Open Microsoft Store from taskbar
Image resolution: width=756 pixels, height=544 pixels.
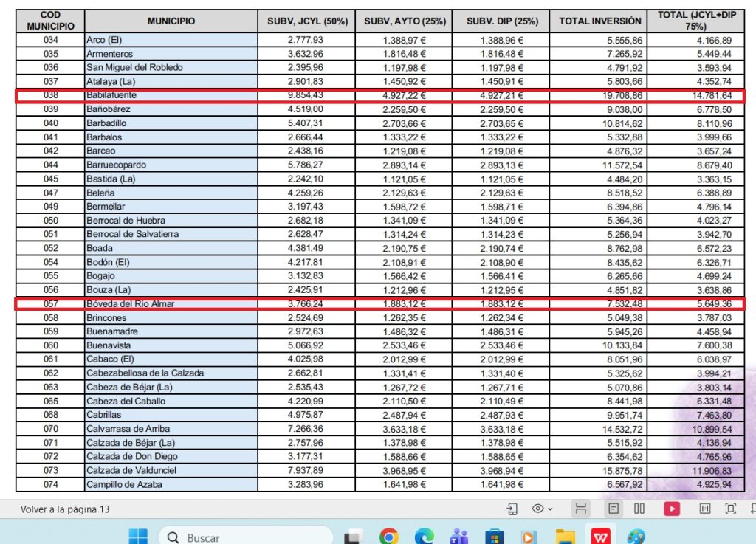click(x=494, y=537)
